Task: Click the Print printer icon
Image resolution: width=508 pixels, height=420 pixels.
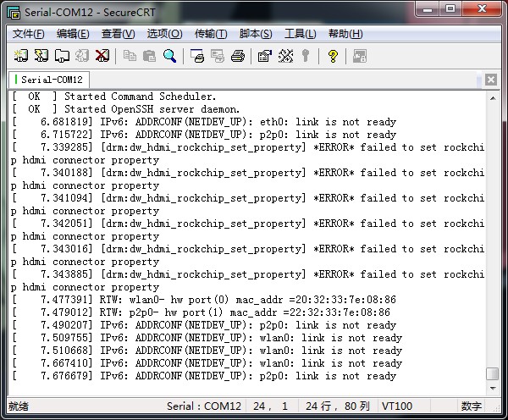Action: [238, 56]
